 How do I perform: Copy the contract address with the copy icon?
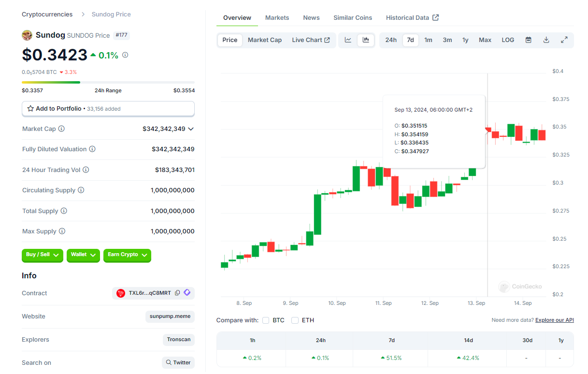177,293
